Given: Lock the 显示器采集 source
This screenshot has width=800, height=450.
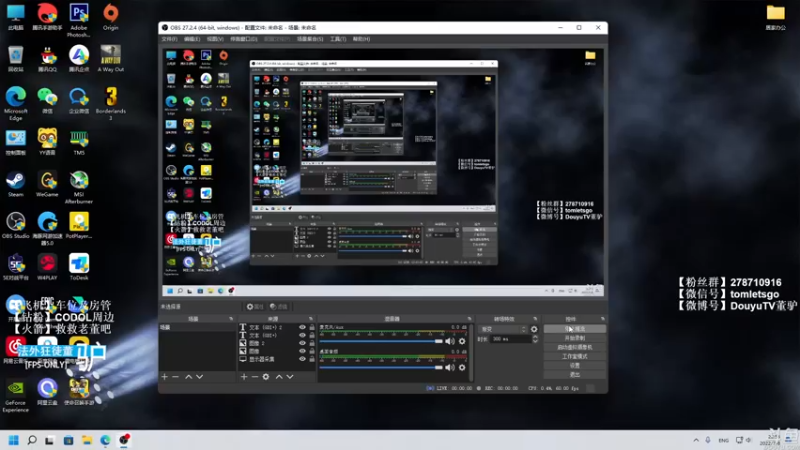Looking at the screenshot, I should coord(312,359).
